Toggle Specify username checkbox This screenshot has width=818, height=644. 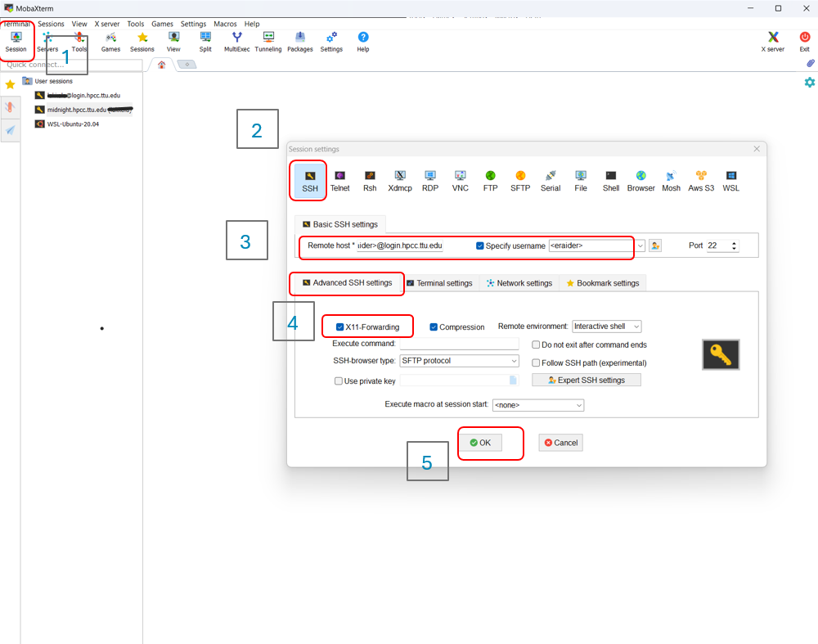coord(480,245)
